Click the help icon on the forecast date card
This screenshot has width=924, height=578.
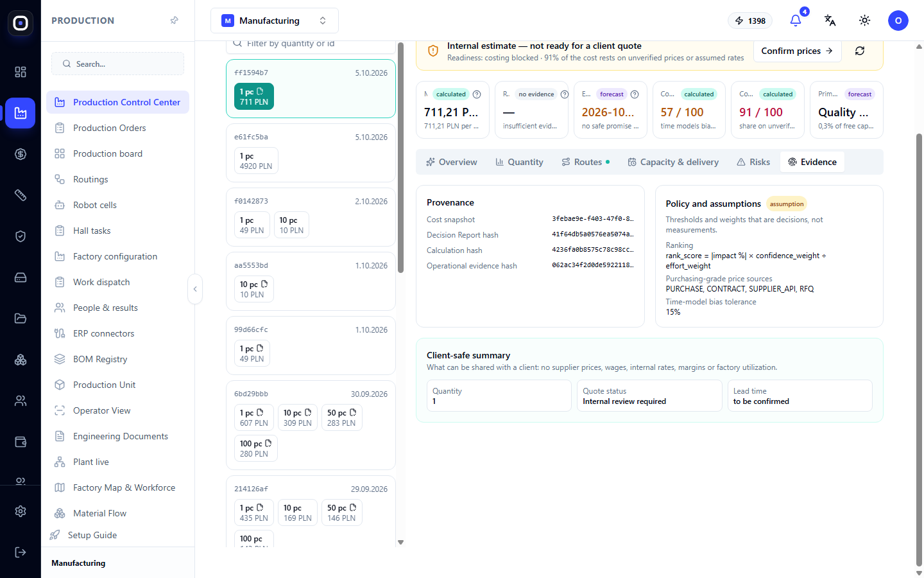pos(635,94)
